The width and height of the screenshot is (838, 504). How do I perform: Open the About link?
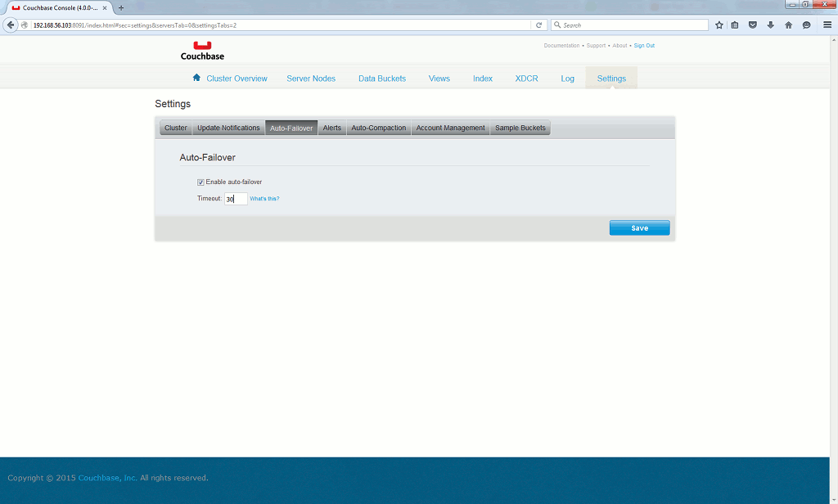619,46
